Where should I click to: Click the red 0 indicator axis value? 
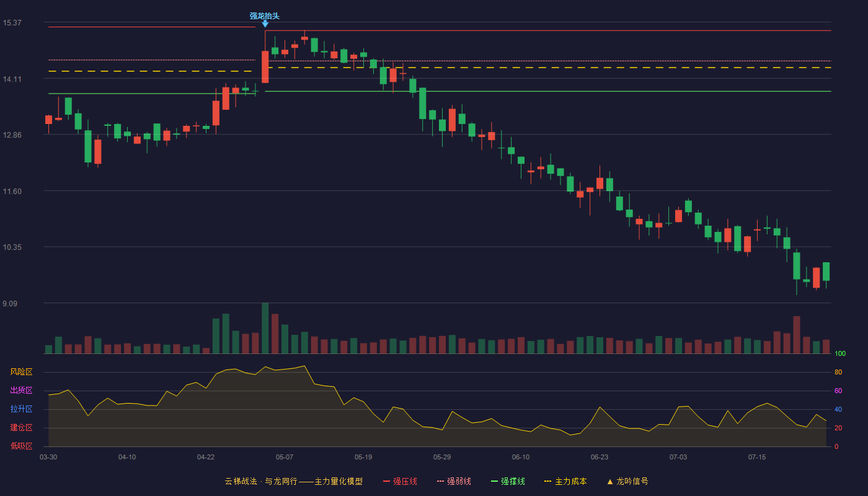click(x=836, y=446)
